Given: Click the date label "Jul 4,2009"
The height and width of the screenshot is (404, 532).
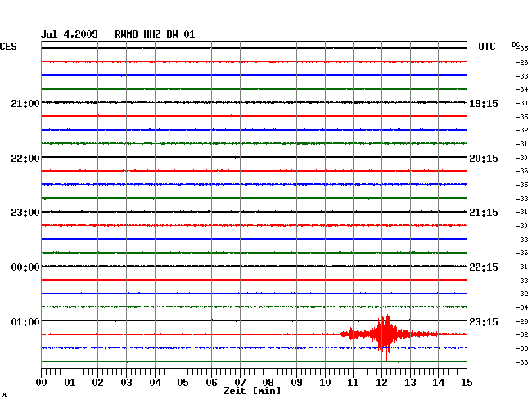Looking at the screenshot, I should [70, 34].
